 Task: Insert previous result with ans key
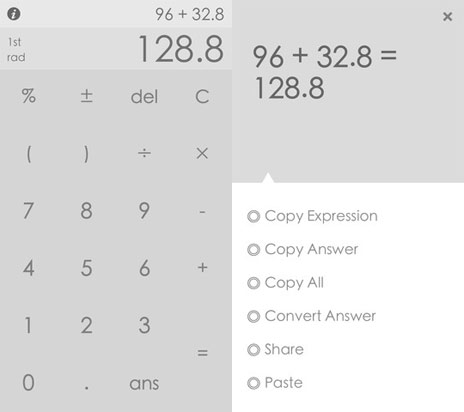pos(144,383)
